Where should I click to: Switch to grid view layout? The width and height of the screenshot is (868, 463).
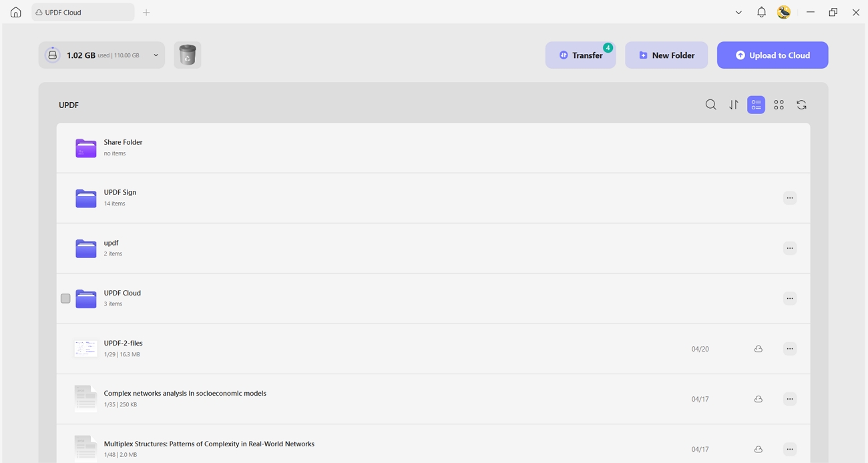pos(779,105)
